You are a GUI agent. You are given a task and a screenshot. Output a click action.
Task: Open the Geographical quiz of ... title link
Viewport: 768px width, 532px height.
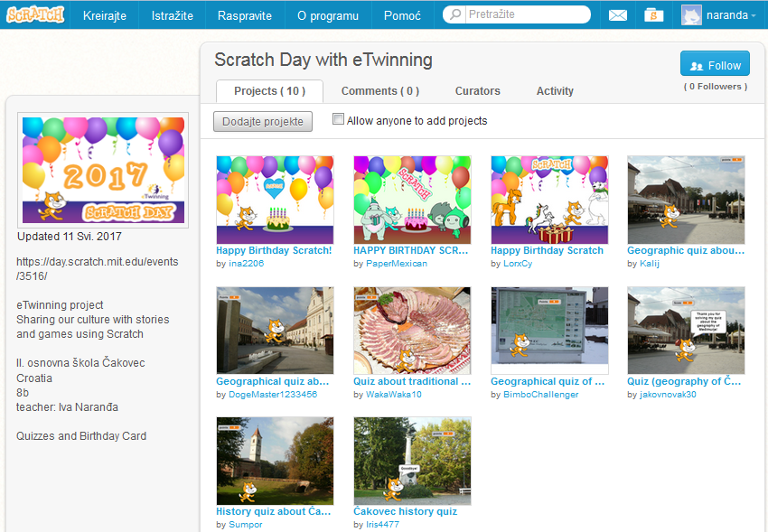pos(548,381)
